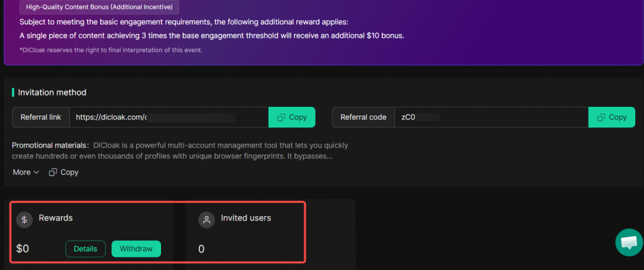Click the Referral link label
The image size is (644, 270).
[41, 117]
